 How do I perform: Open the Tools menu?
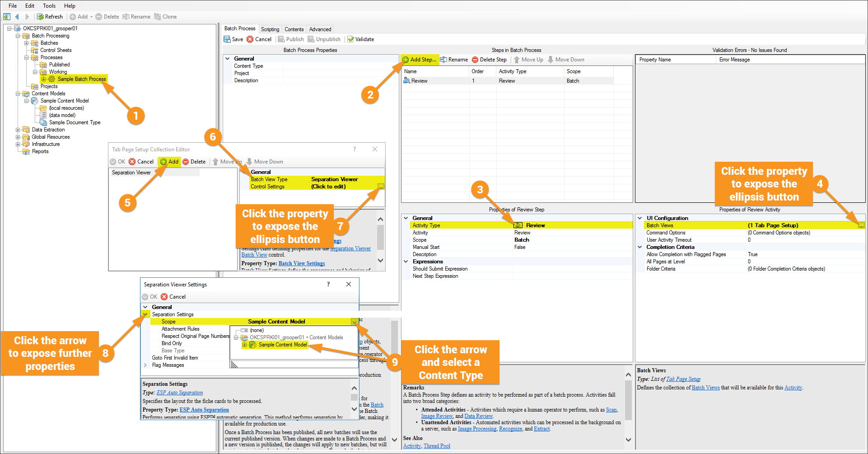point(49,6)
